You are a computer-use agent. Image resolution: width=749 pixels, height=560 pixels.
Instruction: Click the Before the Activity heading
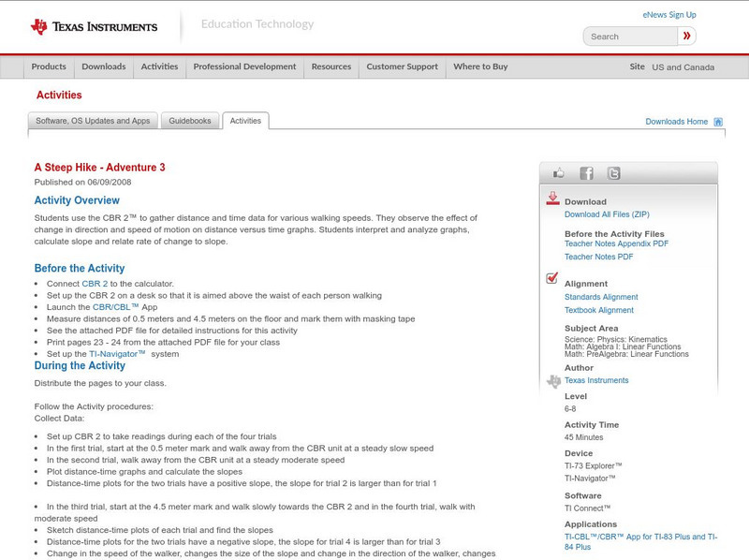pyautogui.click(x=80, y=268)
